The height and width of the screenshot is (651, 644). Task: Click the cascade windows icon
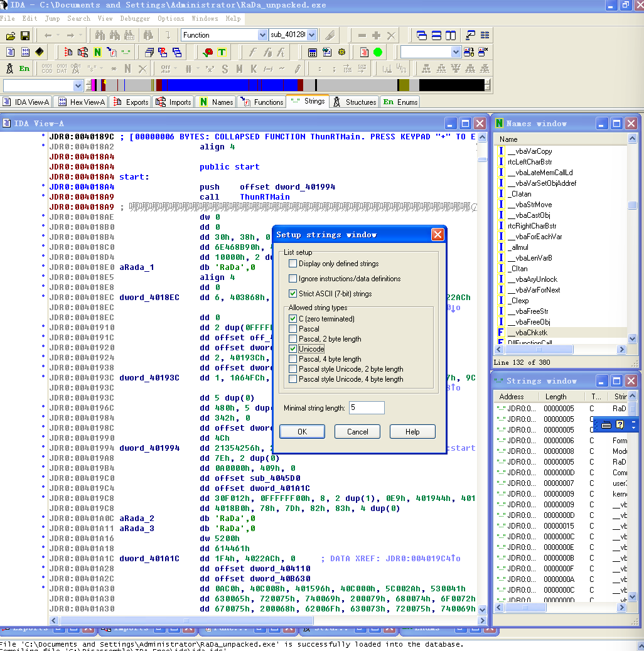tap(421, 35)
